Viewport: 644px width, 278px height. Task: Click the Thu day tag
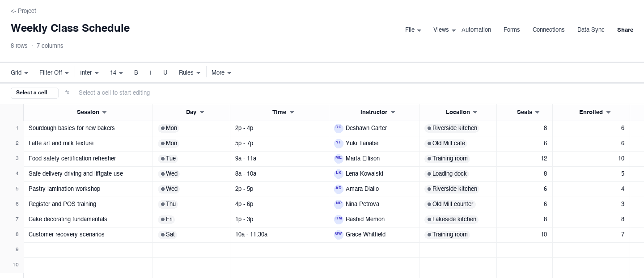(168, 204)
